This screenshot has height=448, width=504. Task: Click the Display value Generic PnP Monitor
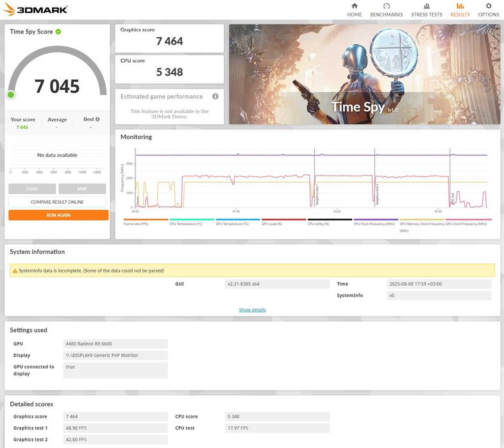pos(115,355)
